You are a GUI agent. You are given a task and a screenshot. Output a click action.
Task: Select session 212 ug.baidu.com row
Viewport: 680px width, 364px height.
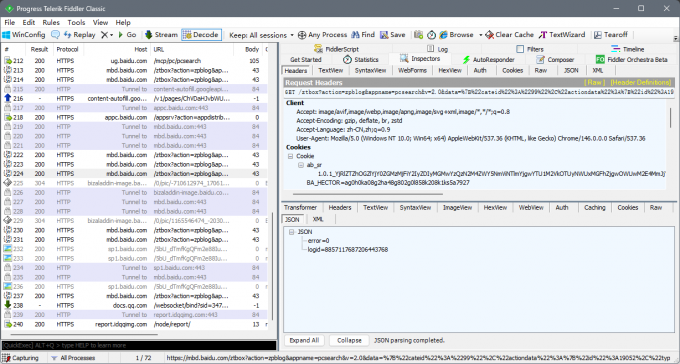coord(134,61)
